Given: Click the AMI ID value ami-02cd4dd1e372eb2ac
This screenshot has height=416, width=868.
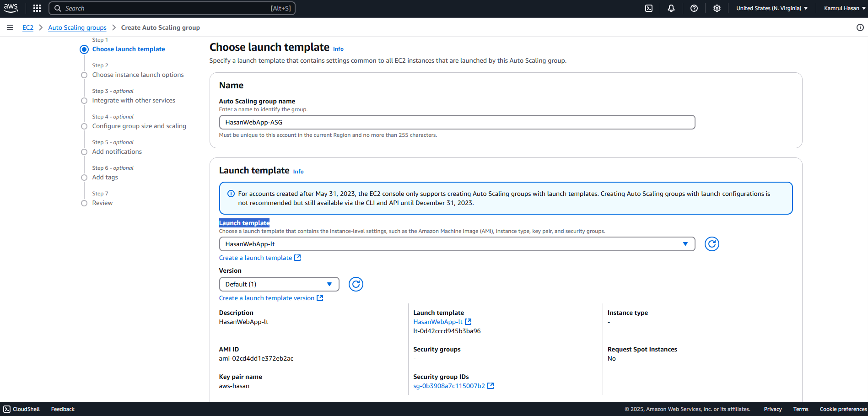Looking at the screenshot, I should [256, 358].
